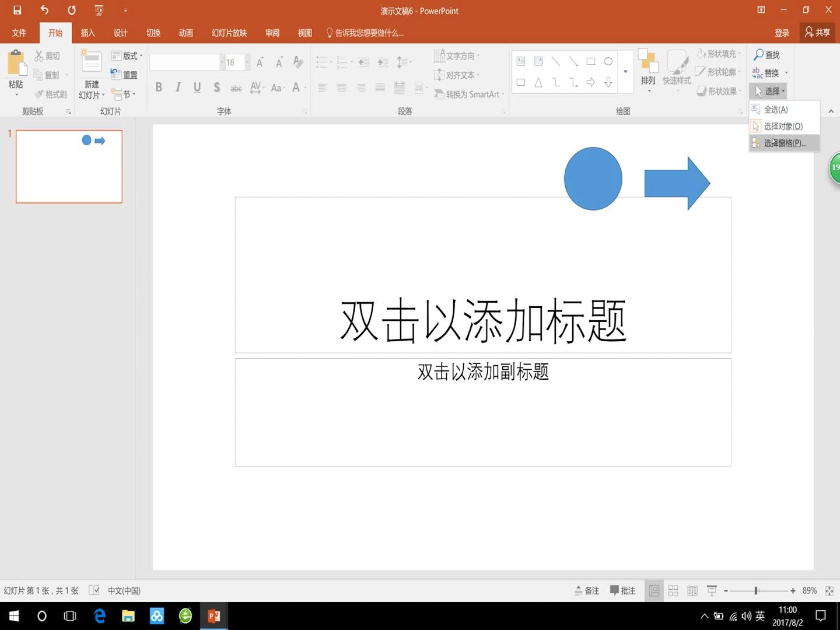Open Microsoft Edge from the taskbar
The width and height of the screenshot is (840, 630).
[x=100, y=616]
